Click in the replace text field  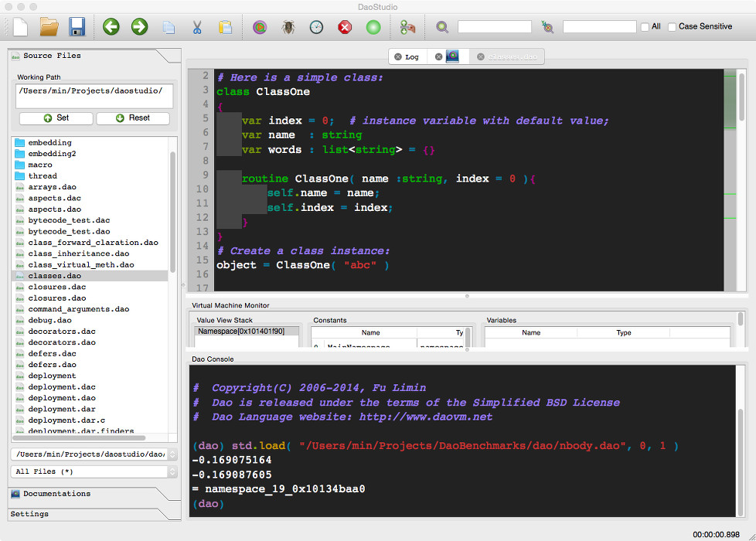pos(599,27)
